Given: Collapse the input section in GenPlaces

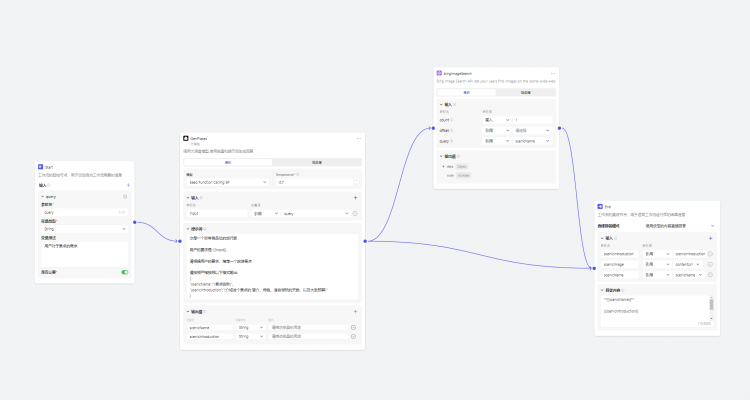Looking at the screenshot, I should pos(188,198).
